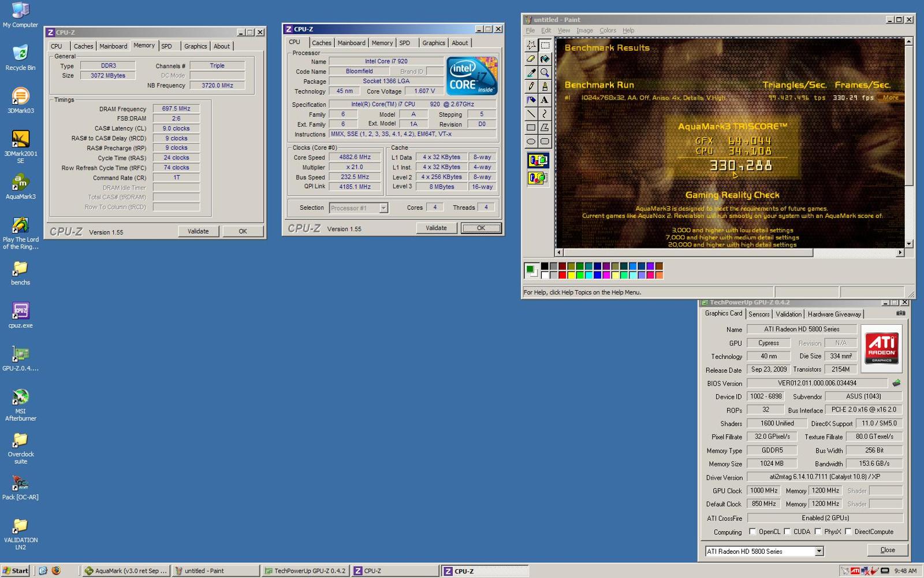The width and height of the screenshot is (924, 578).
Task: Select the rectangular Select tool in Paint
Action: tap(545, 45)
